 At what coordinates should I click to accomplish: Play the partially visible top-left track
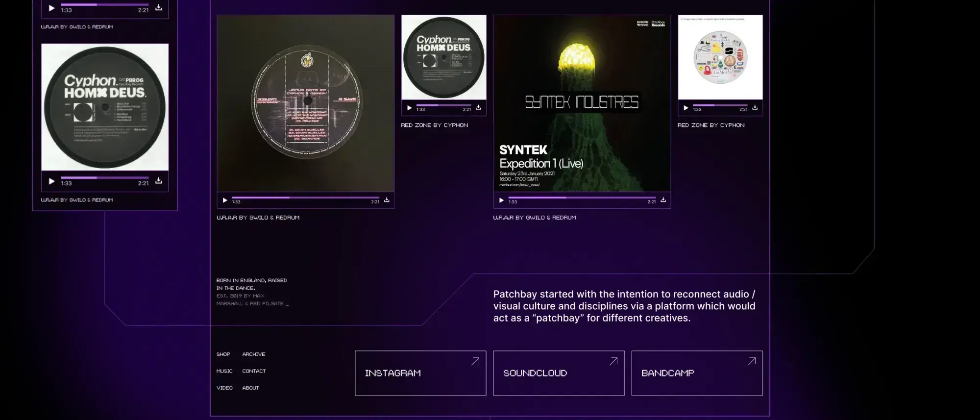point(51,8)
